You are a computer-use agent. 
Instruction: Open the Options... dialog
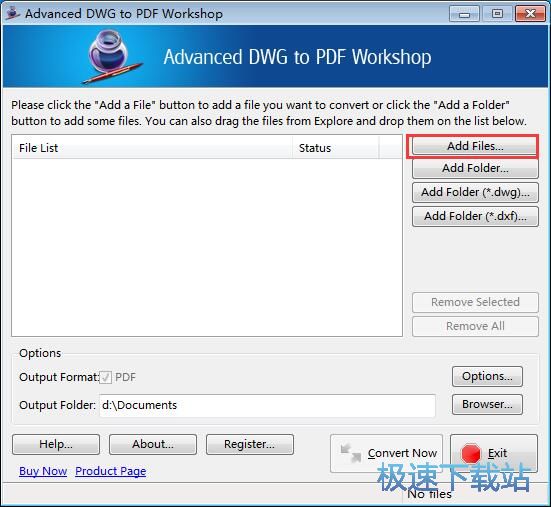[487, 376]
